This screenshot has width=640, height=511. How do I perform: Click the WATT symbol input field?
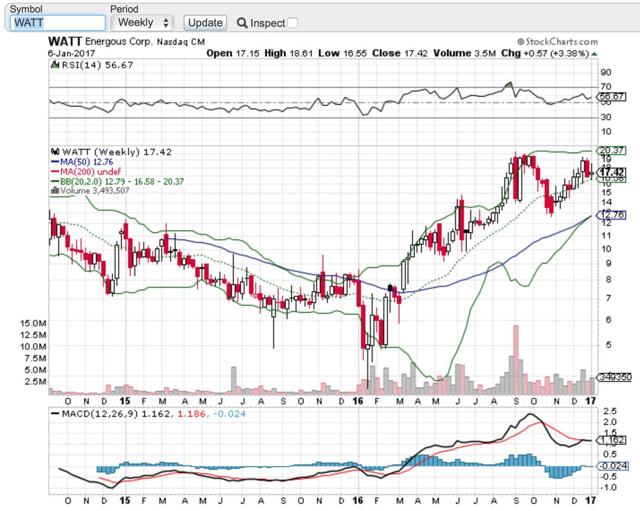pyautogui.click(x=58, y=23)
